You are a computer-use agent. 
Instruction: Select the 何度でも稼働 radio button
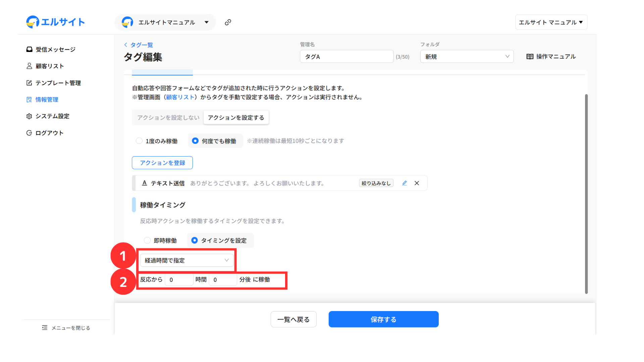point(195,141)
